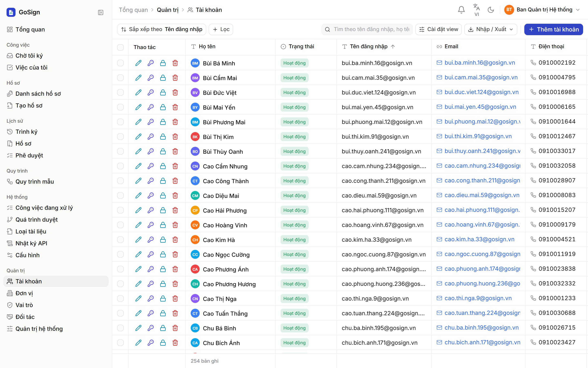
Task: Click phone number 0910002192
Action: pyautogui.click(x=557, y=63)
